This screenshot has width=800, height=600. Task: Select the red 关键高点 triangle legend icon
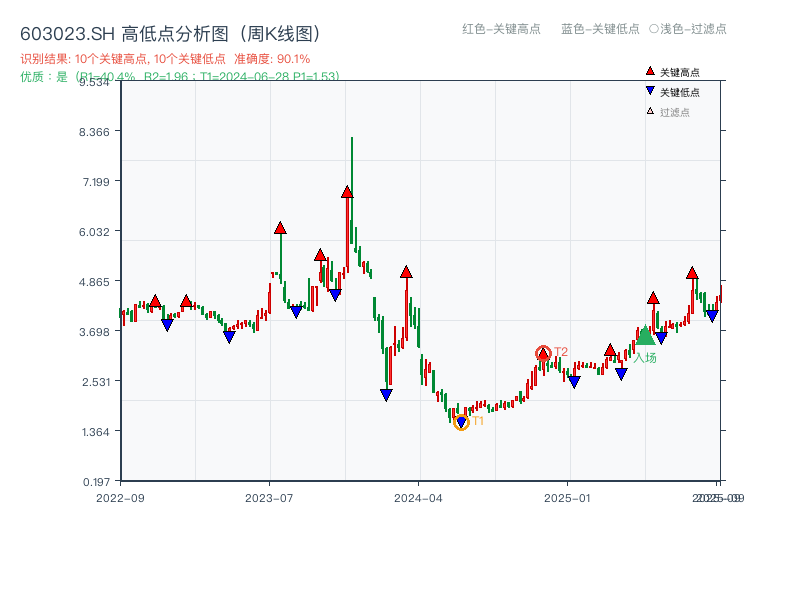coord(649,70)
